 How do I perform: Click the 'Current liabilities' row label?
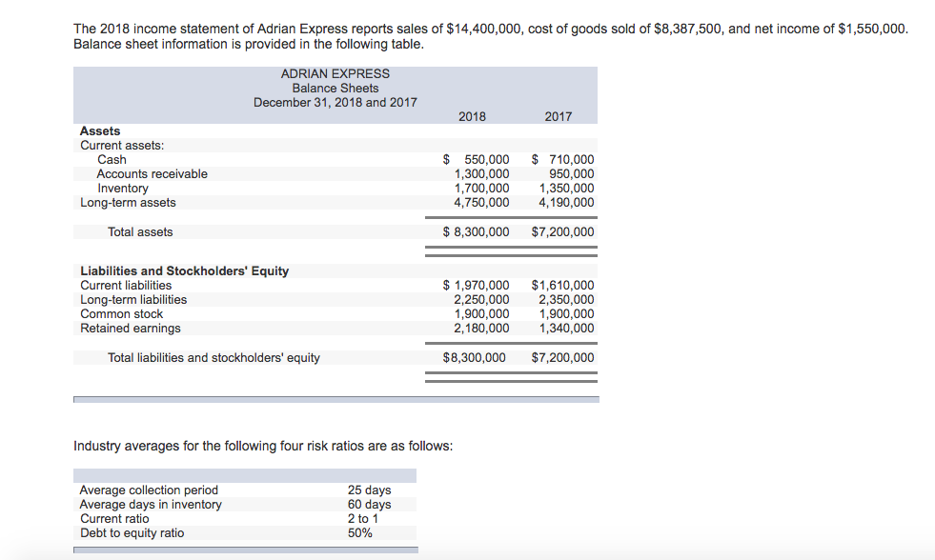(126, 286)
